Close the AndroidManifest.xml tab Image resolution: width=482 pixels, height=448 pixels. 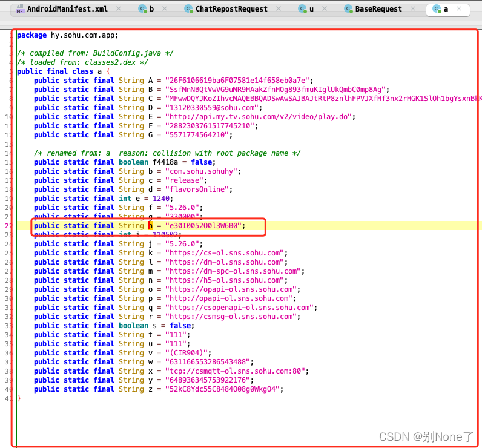click(119, 9)
